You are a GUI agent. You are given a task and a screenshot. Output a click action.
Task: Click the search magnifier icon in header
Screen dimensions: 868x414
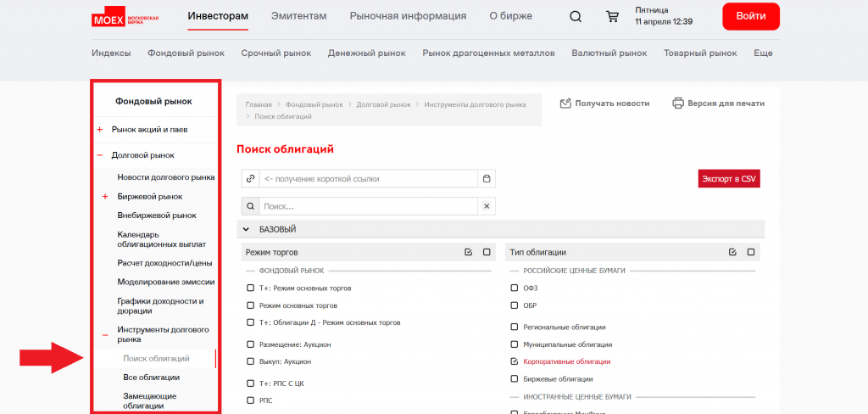coord(576,16)
